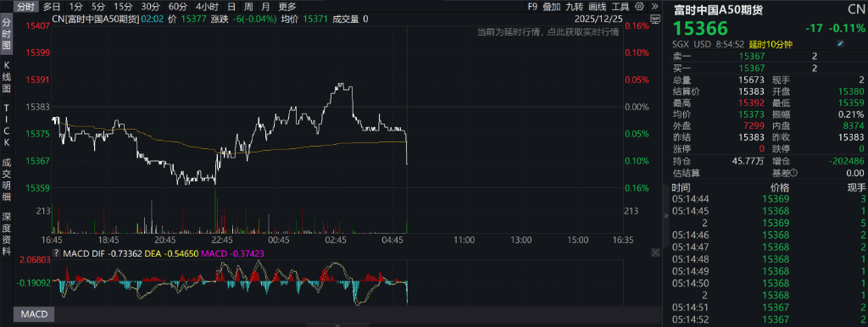
Task: Click the latest price 15366
Action: coord(700,28)
